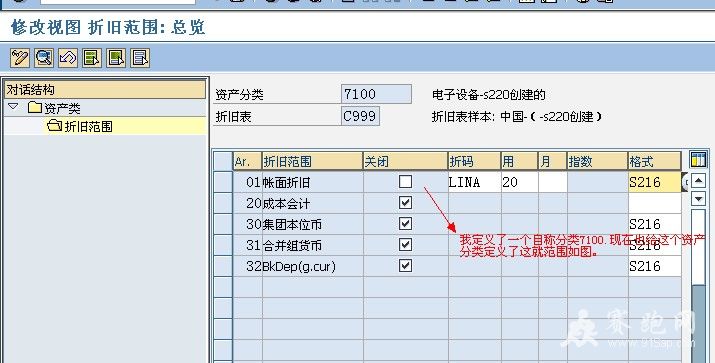Click the select all entries icon
715x363 pixels.
(x=92, y=58)
